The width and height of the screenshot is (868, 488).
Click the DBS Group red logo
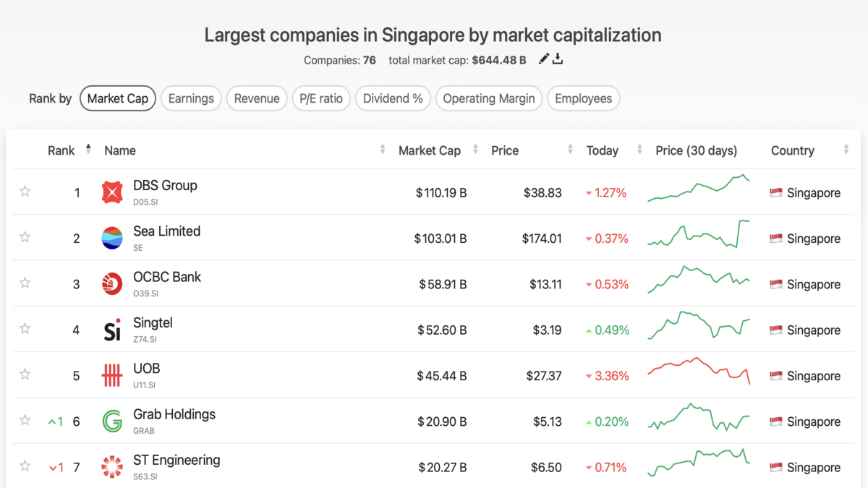pyautogui.click(x=112, y=192)
